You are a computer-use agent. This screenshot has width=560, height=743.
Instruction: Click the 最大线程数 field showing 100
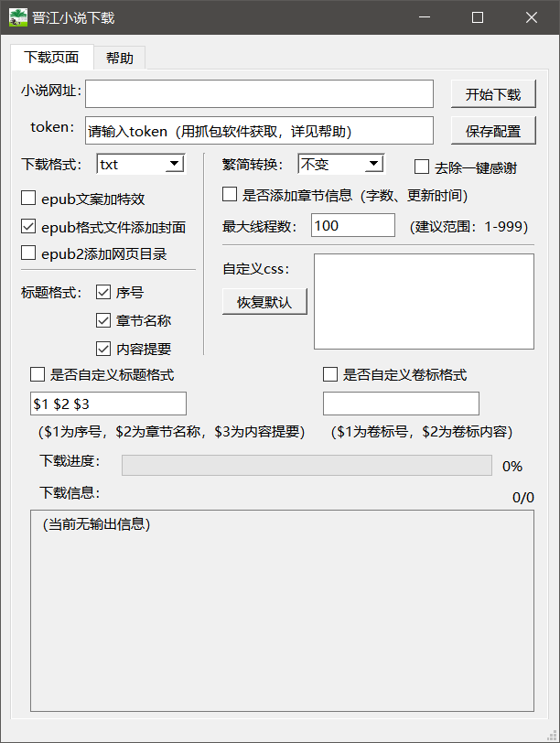tap(353, 225)
